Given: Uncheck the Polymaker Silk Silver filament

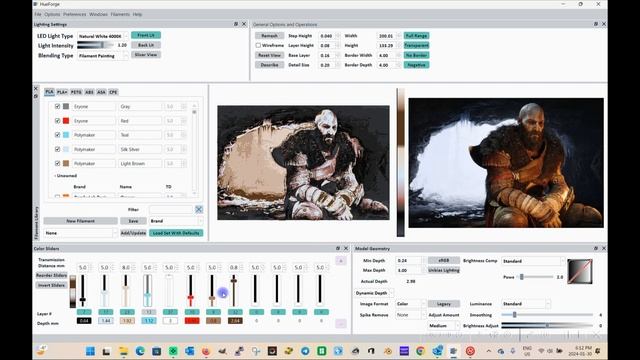Looking at the screenshot, I should 57,149.
